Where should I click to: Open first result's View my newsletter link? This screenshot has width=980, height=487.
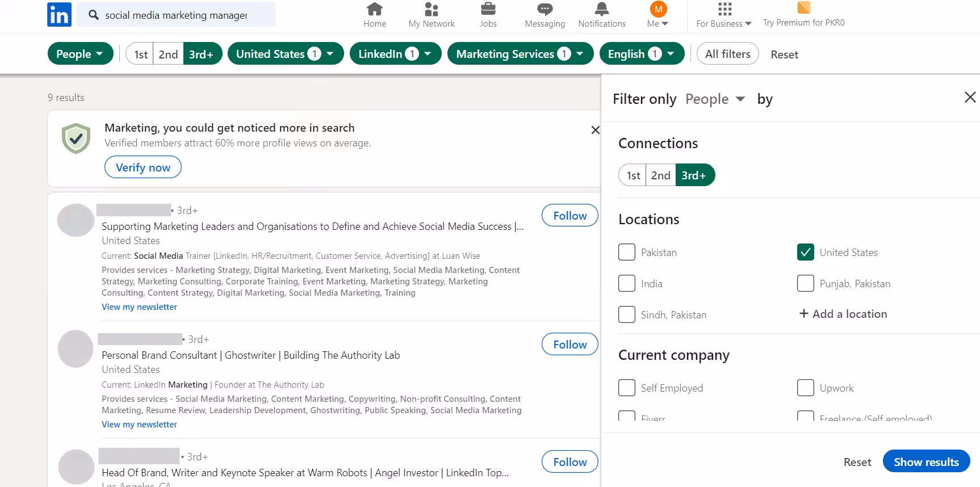[139, 307]
